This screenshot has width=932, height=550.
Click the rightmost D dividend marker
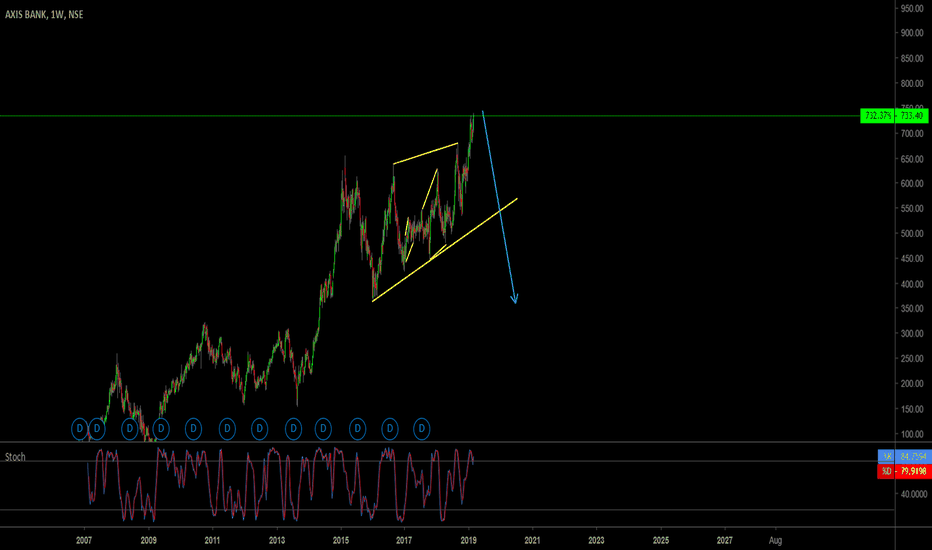coord(421,429)
